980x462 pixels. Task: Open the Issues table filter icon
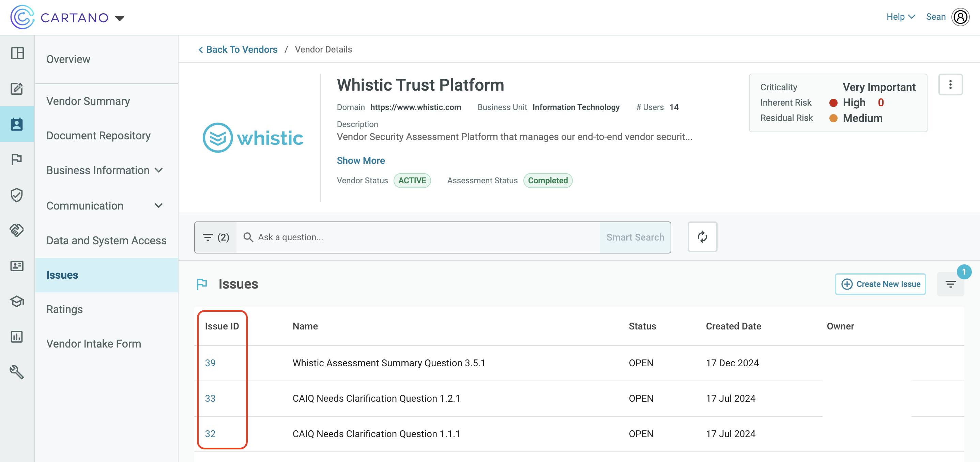coord(950,284)
